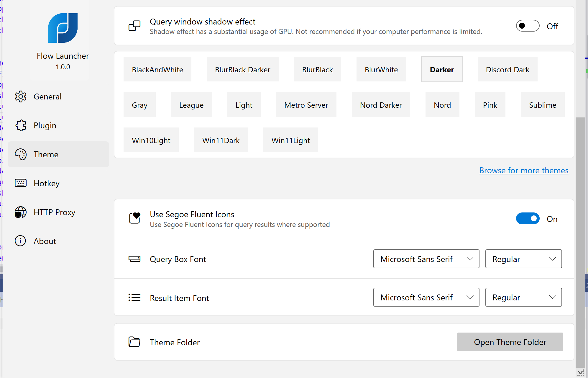Select the Discord Dark theme
This screenshot has height=378, width=588.
[507, 70]
